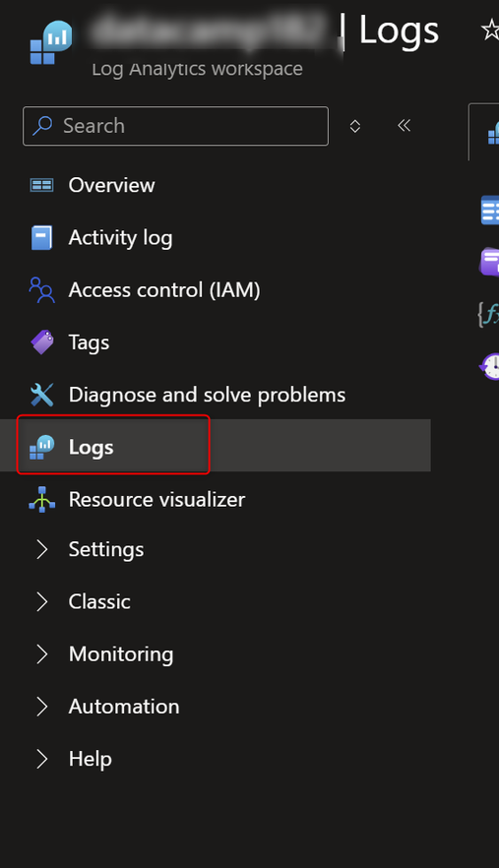The height and width of the screenshot is (868, 499).
Task: Toggle expand/collapse all menu groups arrows
Action: click(355, 126)
